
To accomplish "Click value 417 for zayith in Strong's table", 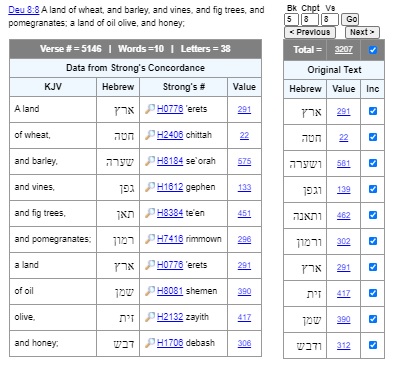I will (244, 317).
